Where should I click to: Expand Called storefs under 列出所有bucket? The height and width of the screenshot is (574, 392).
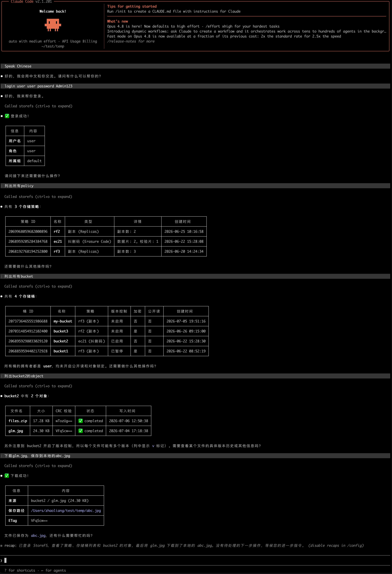coord(38,286)
